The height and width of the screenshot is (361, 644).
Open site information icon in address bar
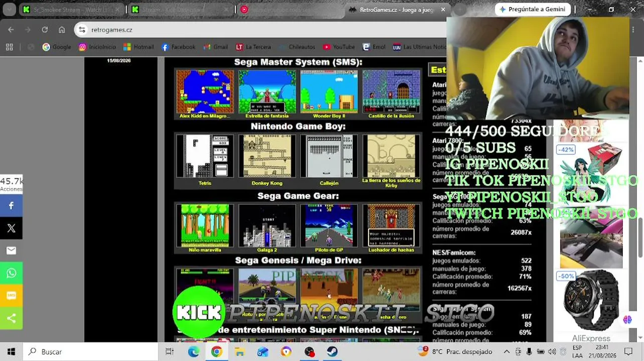pyautogui.click(x=82, y=30)
